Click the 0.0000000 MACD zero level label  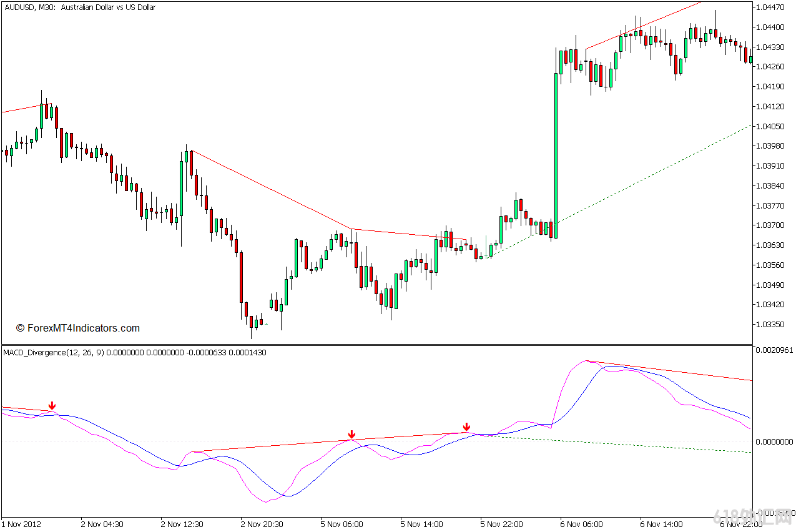773,441
